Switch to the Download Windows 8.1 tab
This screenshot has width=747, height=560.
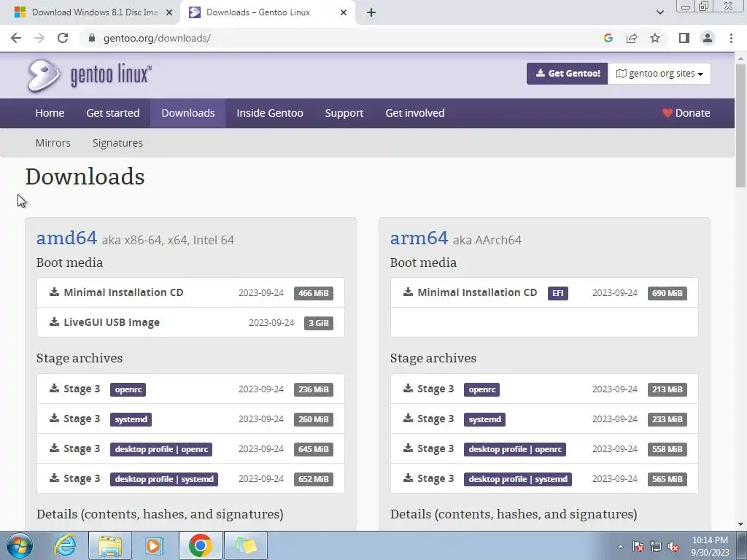point(90,12)
